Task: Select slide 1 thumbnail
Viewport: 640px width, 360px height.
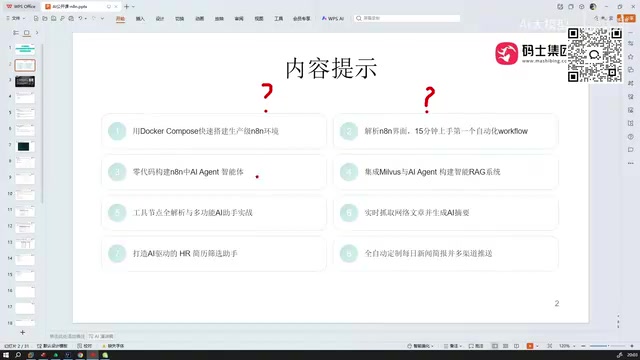Action: point(25,49)
